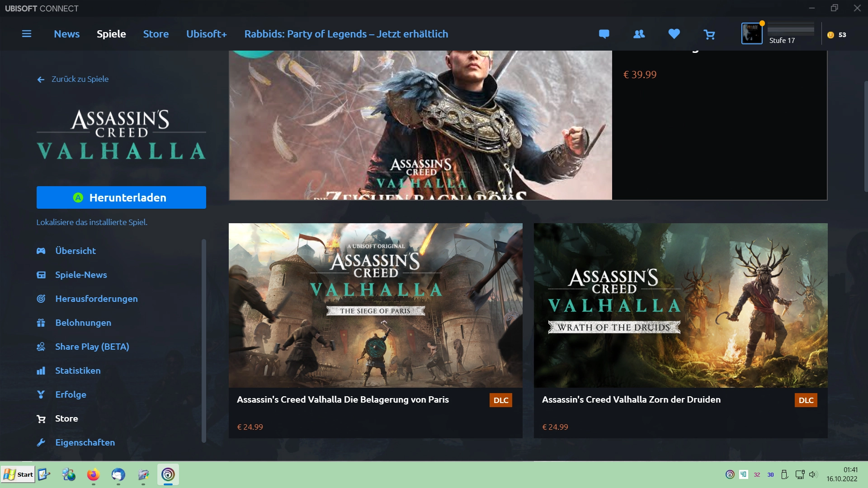Screen dimensions: 868x488
Task: Click the Stufe 17 level progress bar
Action: [x=791, y=29]
